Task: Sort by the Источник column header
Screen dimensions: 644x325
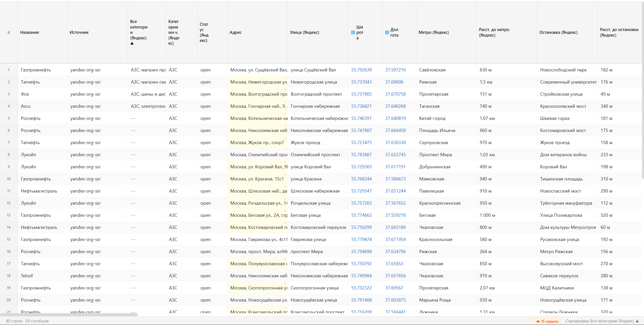Action: coord(98,32)
